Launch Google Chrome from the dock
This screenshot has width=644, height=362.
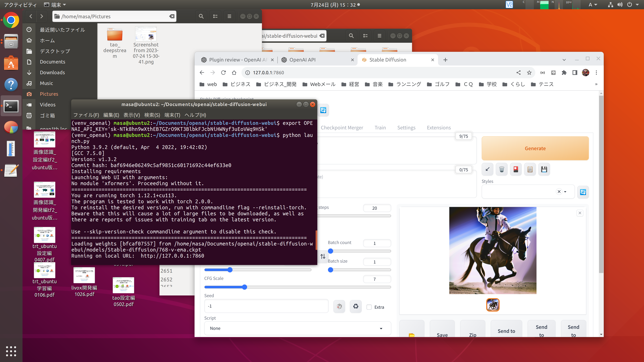[11, 20]
